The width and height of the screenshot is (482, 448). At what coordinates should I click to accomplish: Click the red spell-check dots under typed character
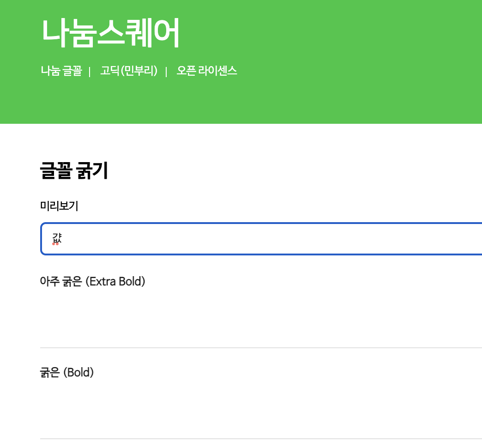point(56,244)
